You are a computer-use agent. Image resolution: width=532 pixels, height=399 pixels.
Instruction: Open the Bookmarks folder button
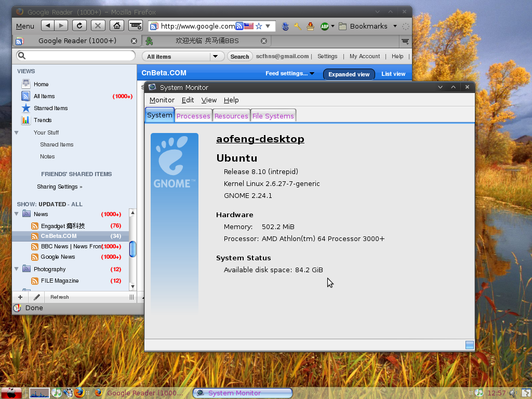[x=363, y=26]
